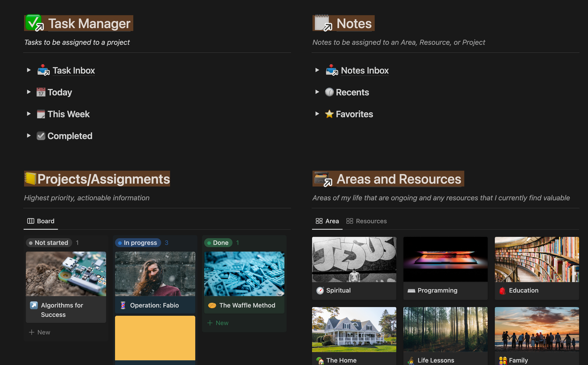
Task: Click the Notes Inbox tray icon
Action: coord(331,70)
